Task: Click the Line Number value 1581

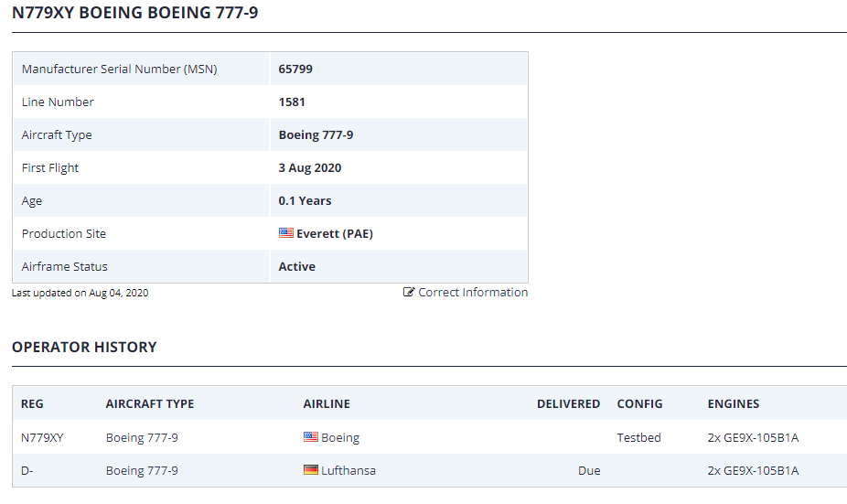Action: pos(292,102)
